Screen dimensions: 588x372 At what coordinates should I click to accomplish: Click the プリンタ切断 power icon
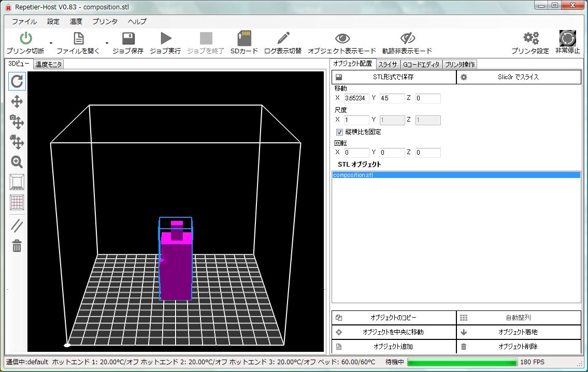tap(25, 38)
